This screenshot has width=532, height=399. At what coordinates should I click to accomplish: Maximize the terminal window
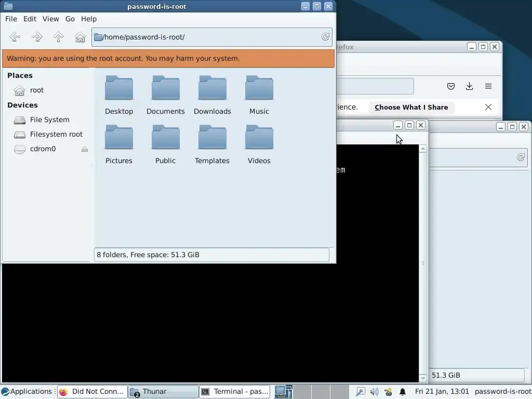coord(409,126)
